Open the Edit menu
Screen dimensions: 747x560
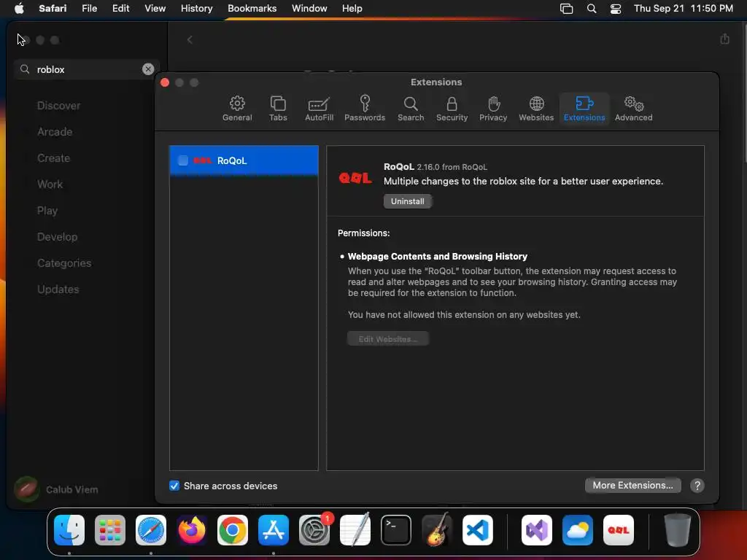pos(120,9)
